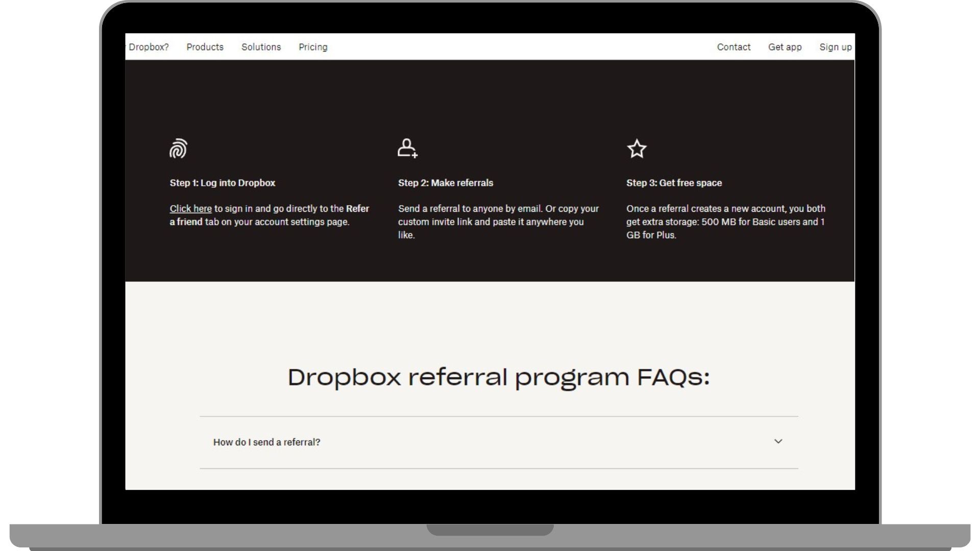This screenshot has width=980, height=551.
Task: Open the Solutions menu
Action: (x=261, y=47)
